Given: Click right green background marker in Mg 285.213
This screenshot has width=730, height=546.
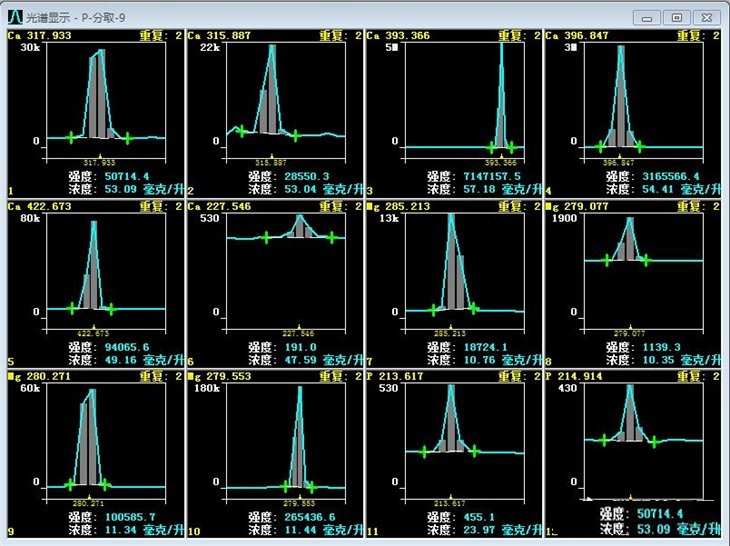Looking at the screenshot, I should (x=473, y=308).
